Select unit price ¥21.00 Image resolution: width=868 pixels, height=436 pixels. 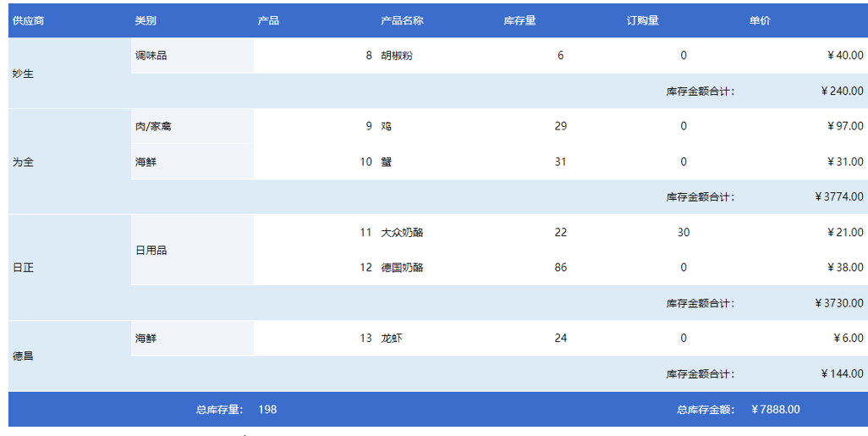[845, 233]
